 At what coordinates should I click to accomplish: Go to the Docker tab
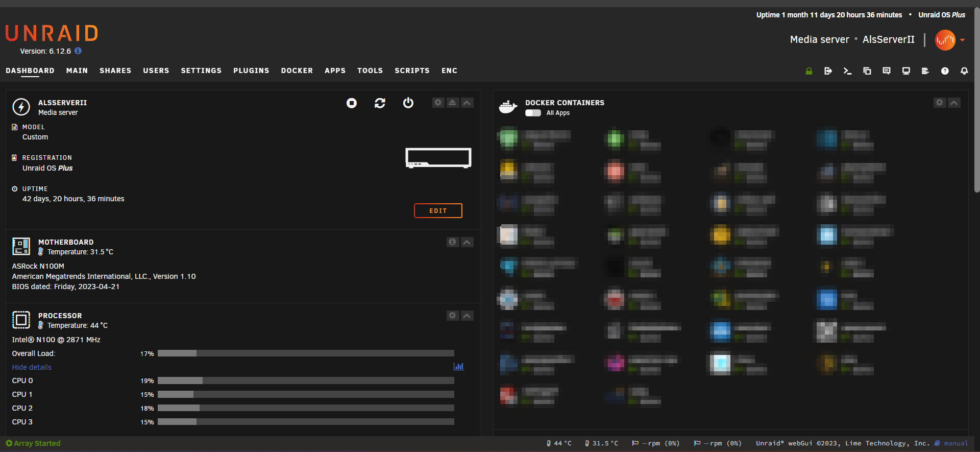click(297, 70)
